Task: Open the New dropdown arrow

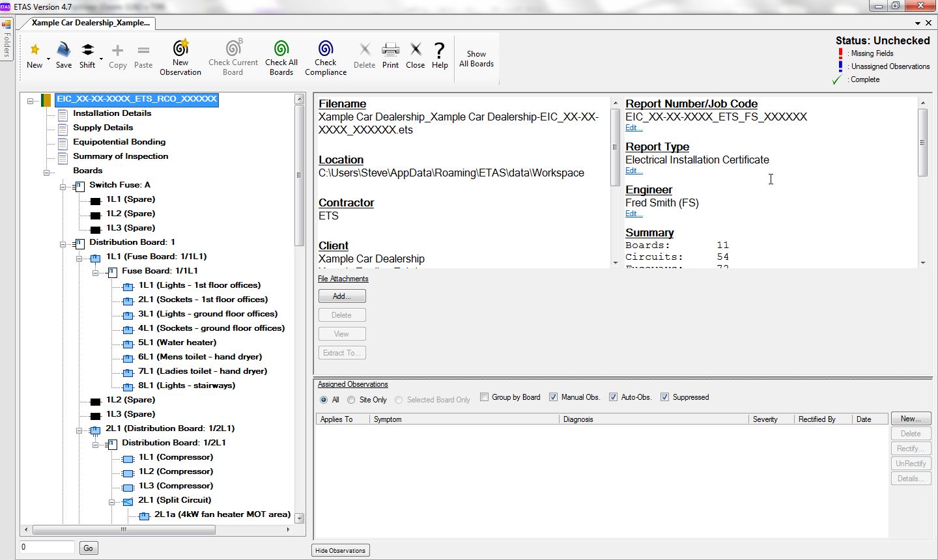Action: [48, 59]
